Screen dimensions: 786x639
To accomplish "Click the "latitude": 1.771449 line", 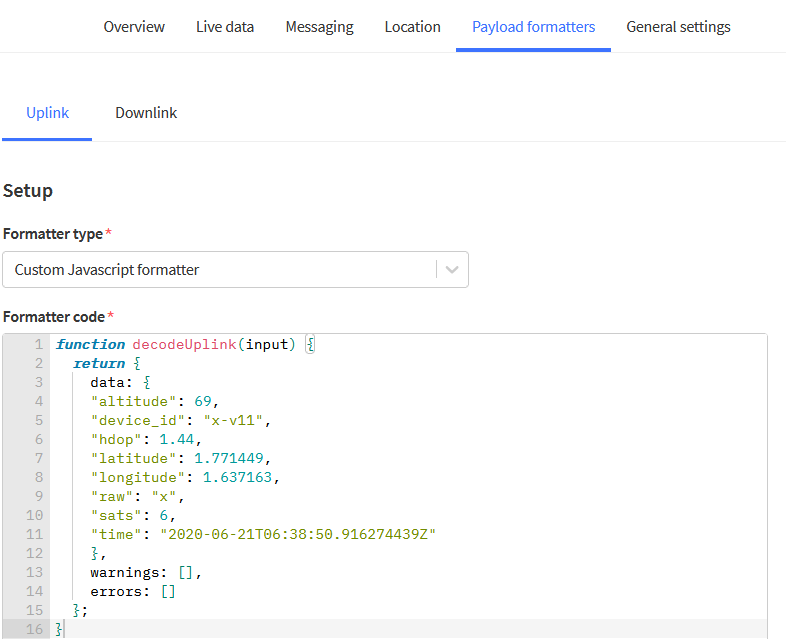I will click(180, 459).
